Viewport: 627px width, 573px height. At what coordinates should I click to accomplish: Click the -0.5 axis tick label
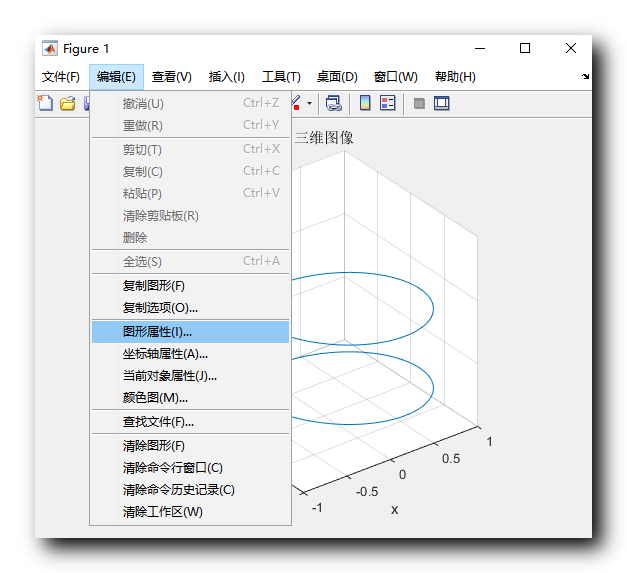coord(367,491)
